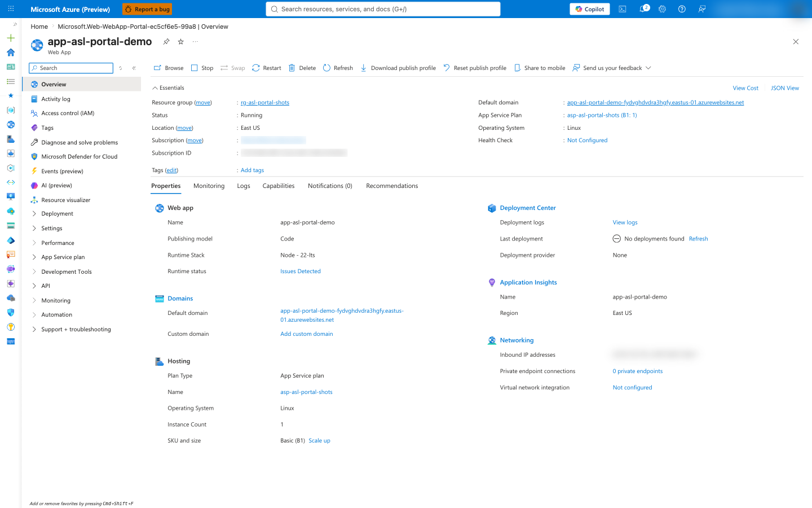Expand Support + troubleshooting group
Viewport: 812px width, 508px height.
(82, 330)
